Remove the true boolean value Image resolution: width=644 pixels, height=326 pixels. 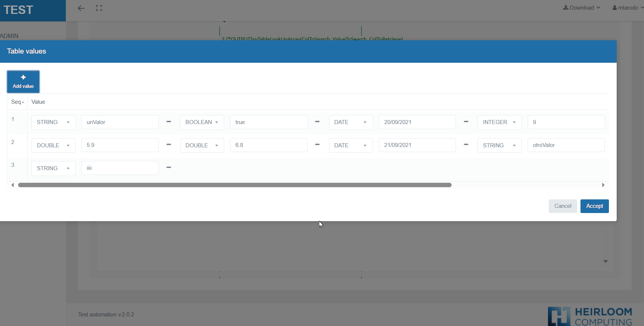click(x=317, y=122)
